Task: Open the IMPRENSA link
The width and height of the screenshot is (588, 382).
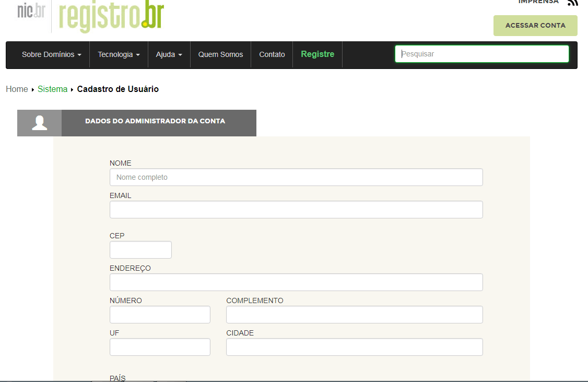Action: [538, 2]
